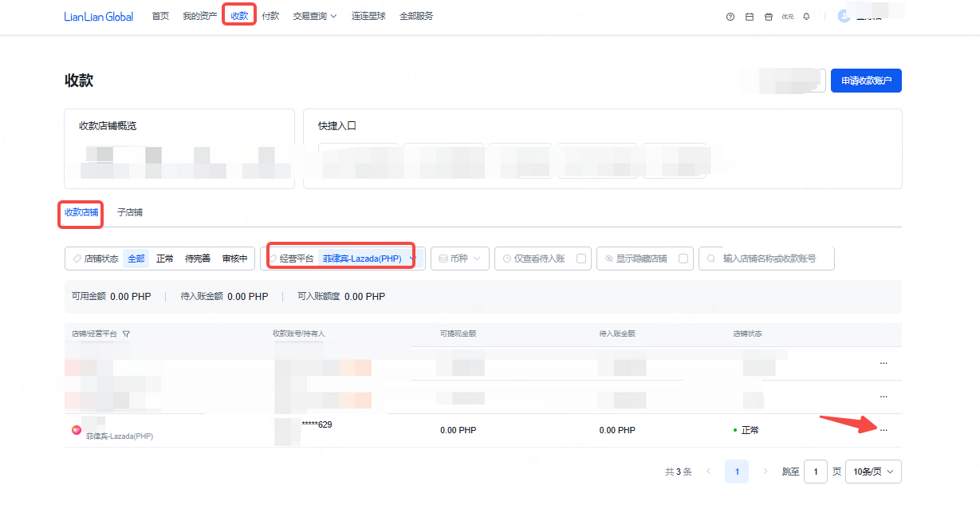Click the 收款账号/持有人 column header
The height and width of the screenshot is (529, 980).
tap(299, 334)
